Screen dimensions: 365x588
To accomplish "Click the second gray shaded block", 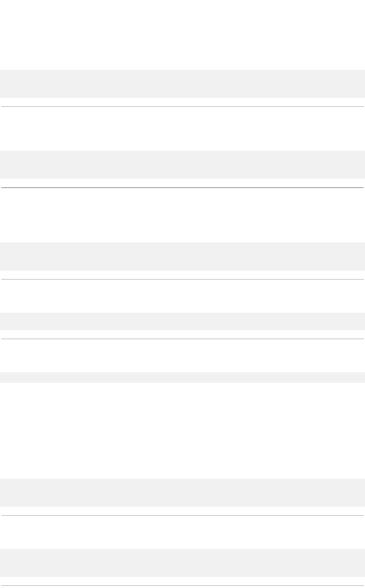I will [182, 165].
